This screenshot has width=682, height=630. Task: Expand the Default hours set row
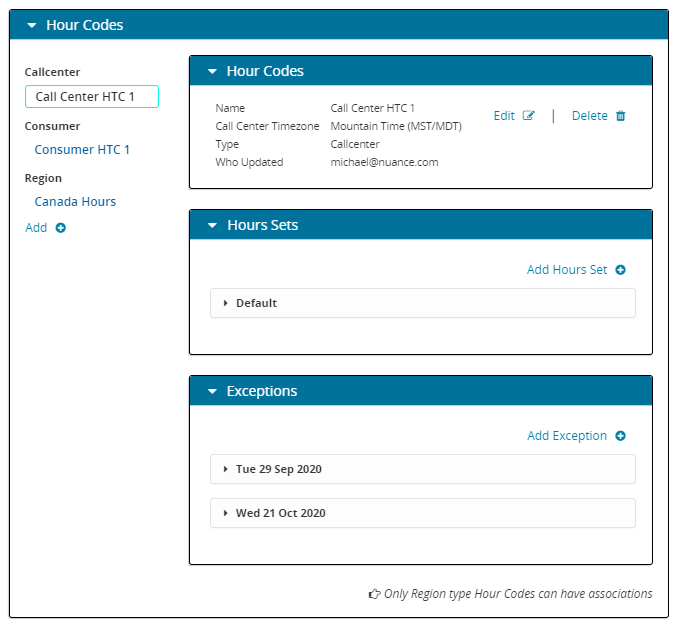[226, 303]
